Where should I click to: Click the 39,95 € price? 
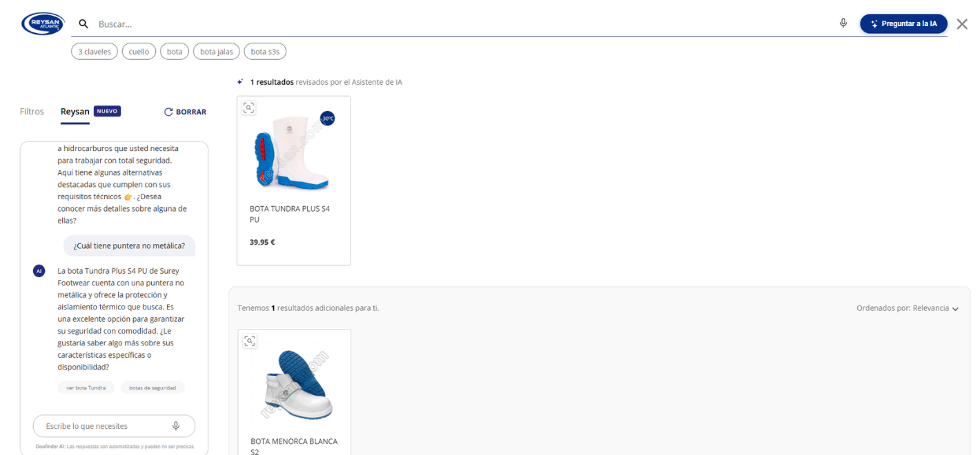(x=262, y=242)
